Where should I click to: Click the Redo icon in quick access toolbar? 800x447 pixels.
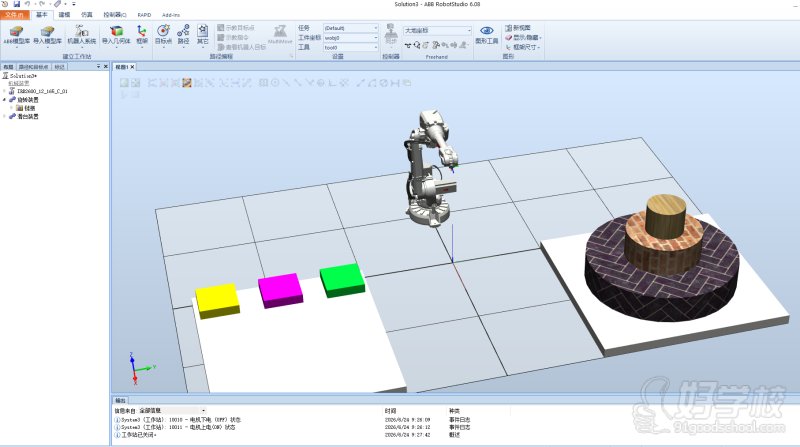click(42, 4)
